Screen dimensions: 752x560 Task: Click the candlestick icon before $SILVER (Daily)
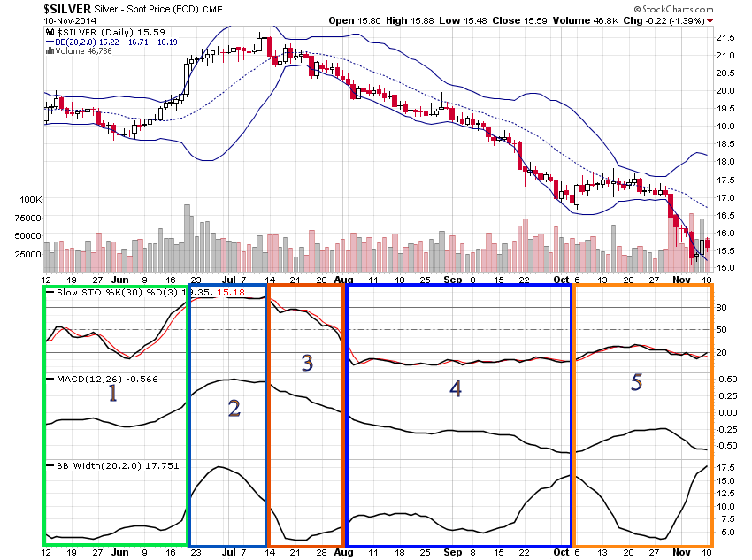tap(50, 32)
